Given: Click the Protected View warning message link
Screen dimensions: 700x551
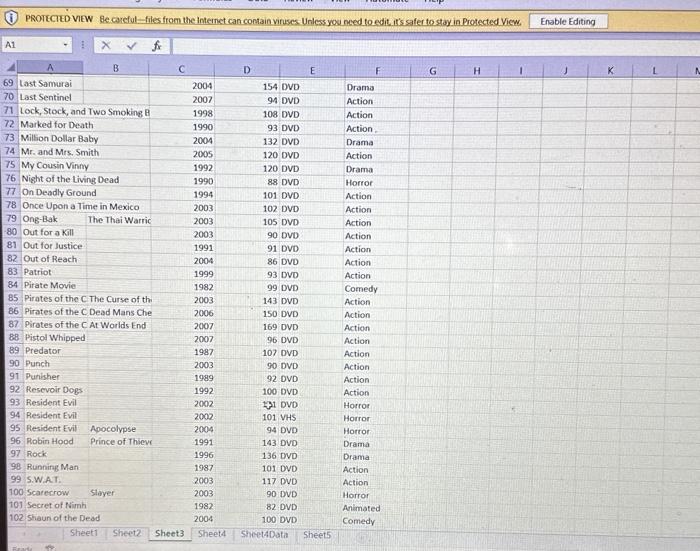Looking at the screenshot, I should click(310, 21).
